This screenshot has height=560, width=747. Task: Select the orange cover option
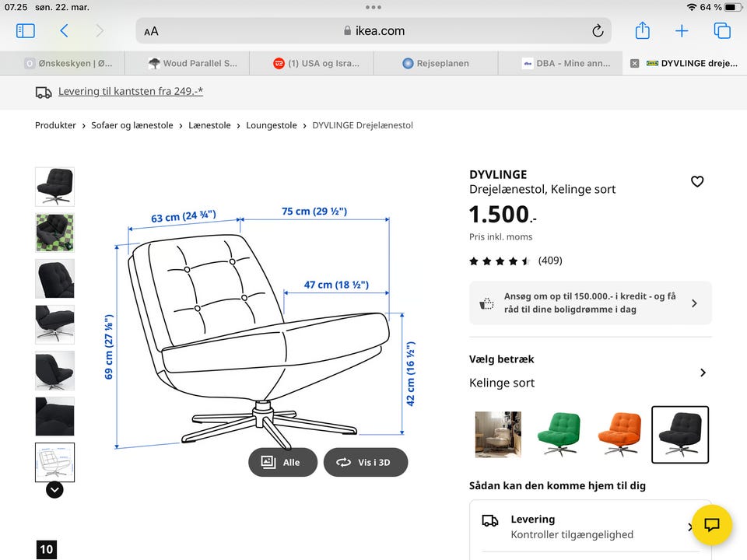[x=619, y=434]
